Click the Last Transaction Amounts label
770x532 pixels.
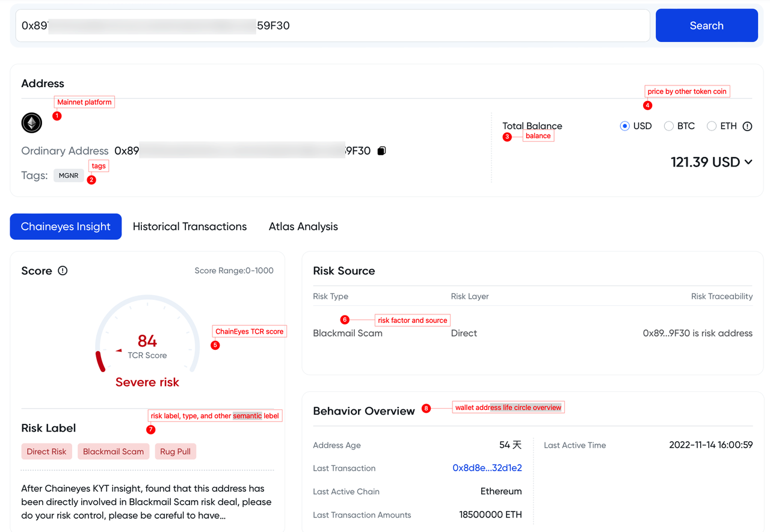362,515
